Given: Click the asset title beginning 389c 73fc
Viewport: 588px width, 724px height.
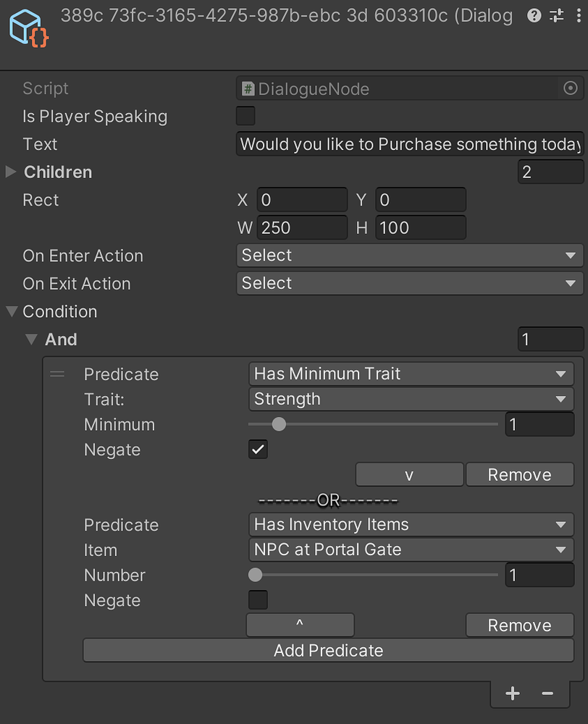Looking at the screenshot, I should click(286, 16).
